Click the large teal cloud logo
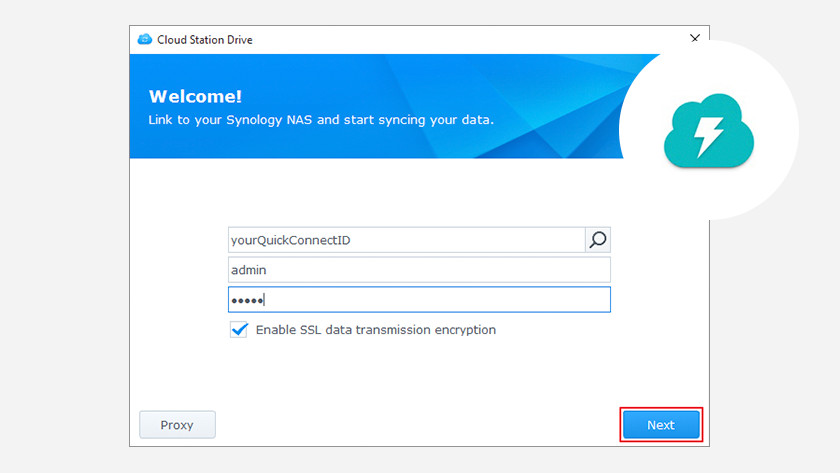840x473 pixels. (709, 130)
